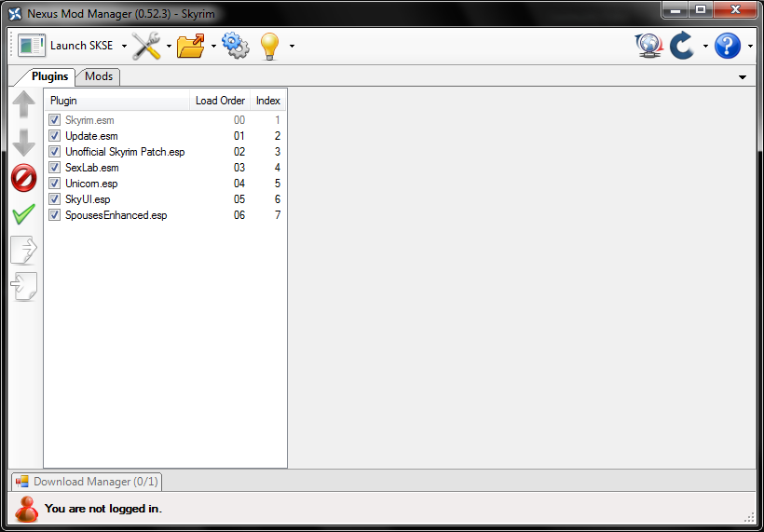Minimize the Nexus Mod Manager window
The height and width of the screenshot is (532, 764).
click(x=675, y=9)
